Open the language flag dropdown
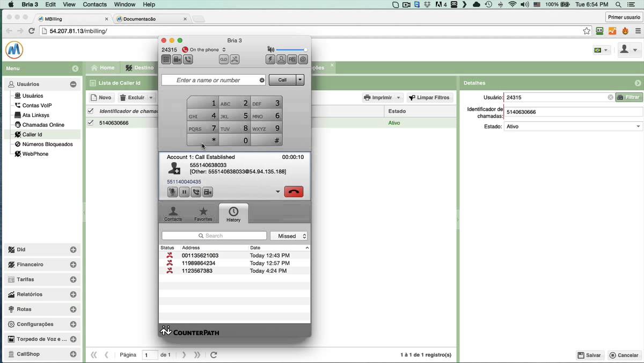Screen dimensions: 644x363 (x=601, y=50)
